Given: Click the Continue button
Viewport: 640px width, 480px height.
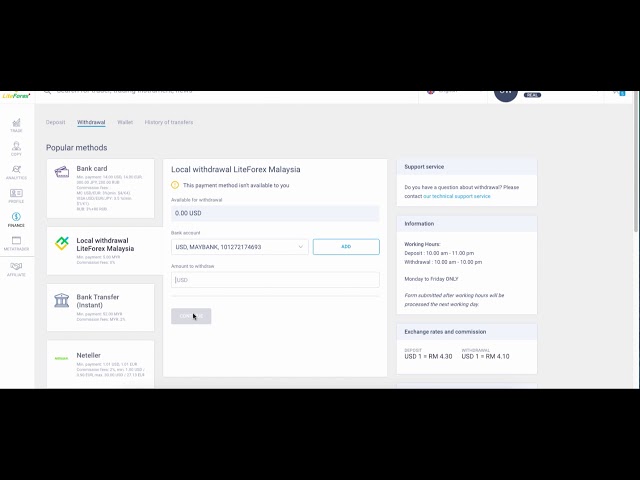Looking at the screenshot, I should point(191,316).
